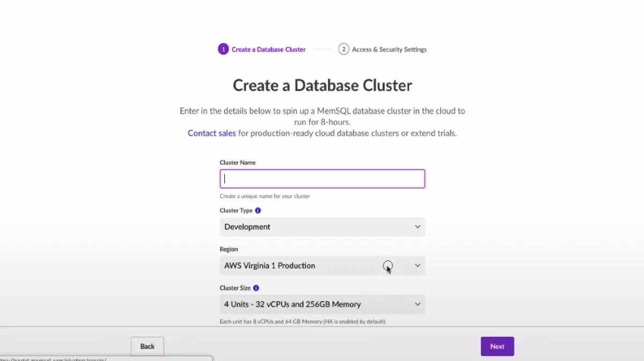Click the step 2 number circle
Image resolution: width=644 pixels, height=361 pixels.
[x=343, y=49]
